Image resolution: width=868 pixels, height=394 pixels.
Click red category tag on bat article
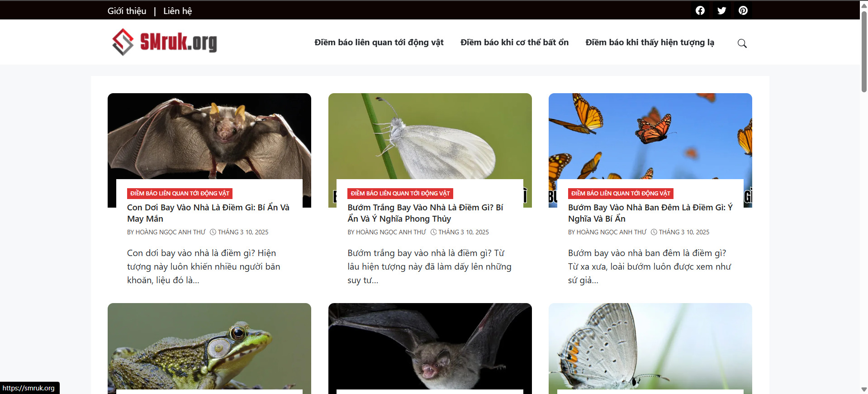coord(180,193)
